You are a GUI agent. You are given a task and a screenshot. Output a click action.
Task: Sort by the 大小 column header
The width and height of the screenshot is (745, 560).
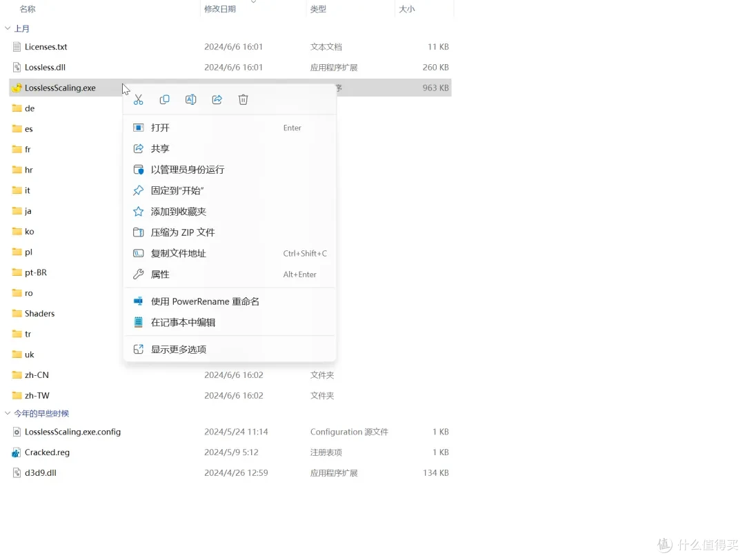(x=407, y=9)
